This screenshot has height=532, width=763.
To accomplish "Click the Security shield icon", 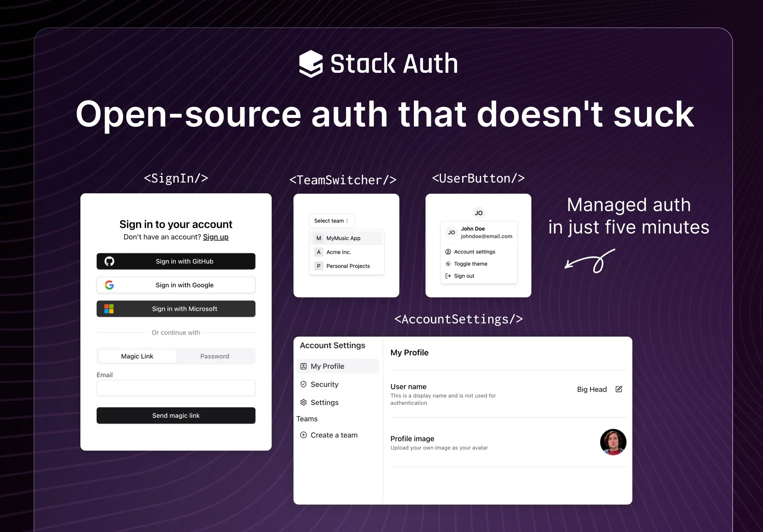I will point(304,384).
